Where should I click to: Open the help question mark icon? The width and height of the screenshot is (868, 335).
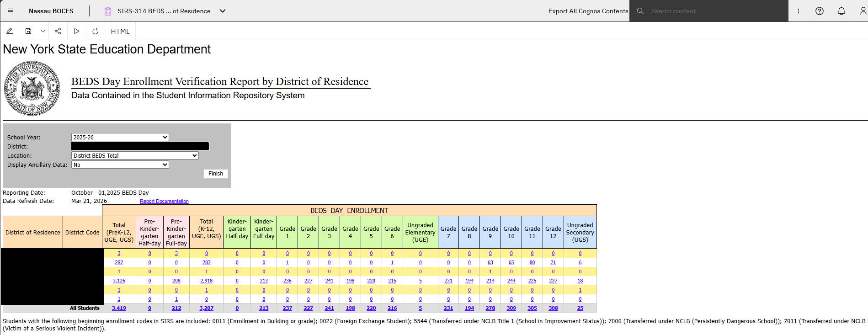coord(820,11)
